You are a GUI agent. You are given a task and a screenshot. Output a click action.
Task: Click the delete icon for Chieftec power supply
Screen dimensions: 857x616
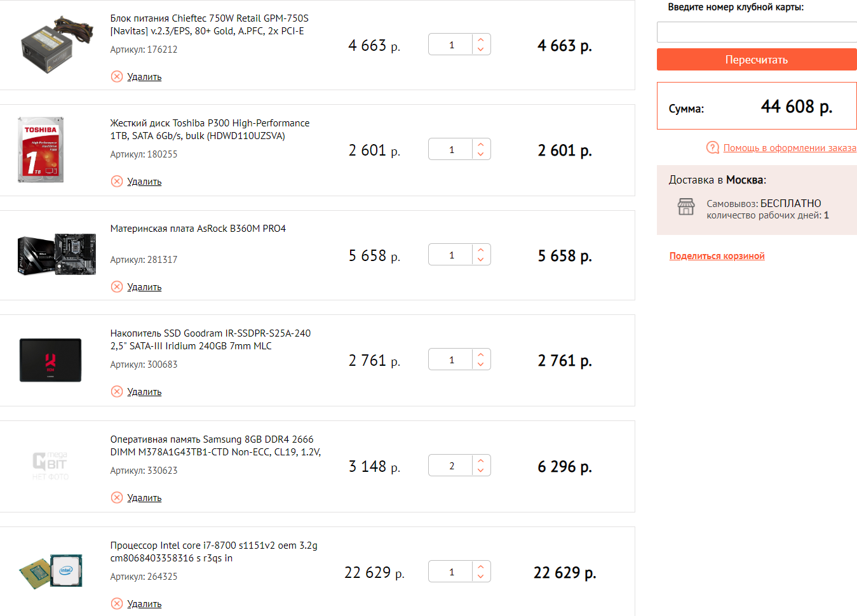click(x=117, y=77)
